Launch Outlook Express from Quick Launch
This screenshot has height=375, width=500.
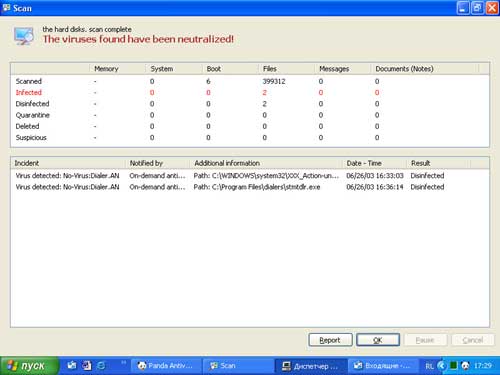tap(72, 366)
